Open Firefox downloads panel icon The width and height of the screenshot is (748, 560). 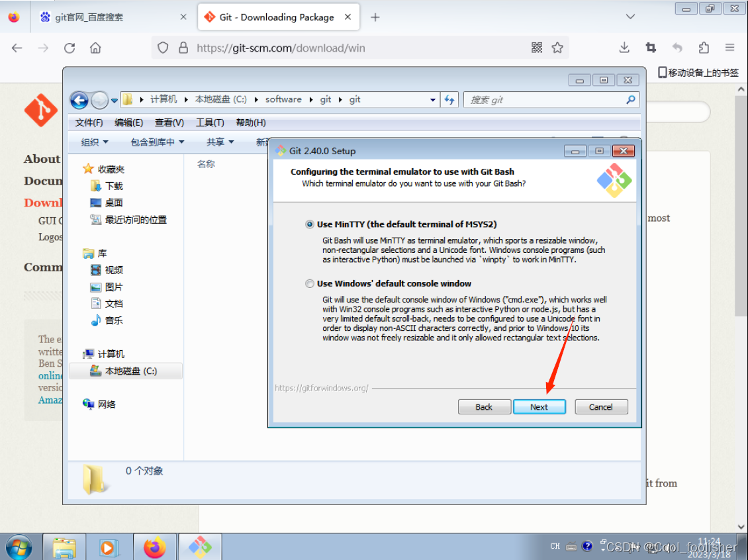[624, 48]
